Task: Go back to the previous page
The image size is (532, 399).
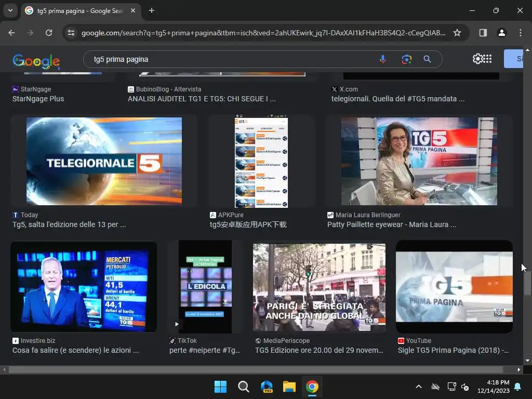Action: click(x=11, y=33)
